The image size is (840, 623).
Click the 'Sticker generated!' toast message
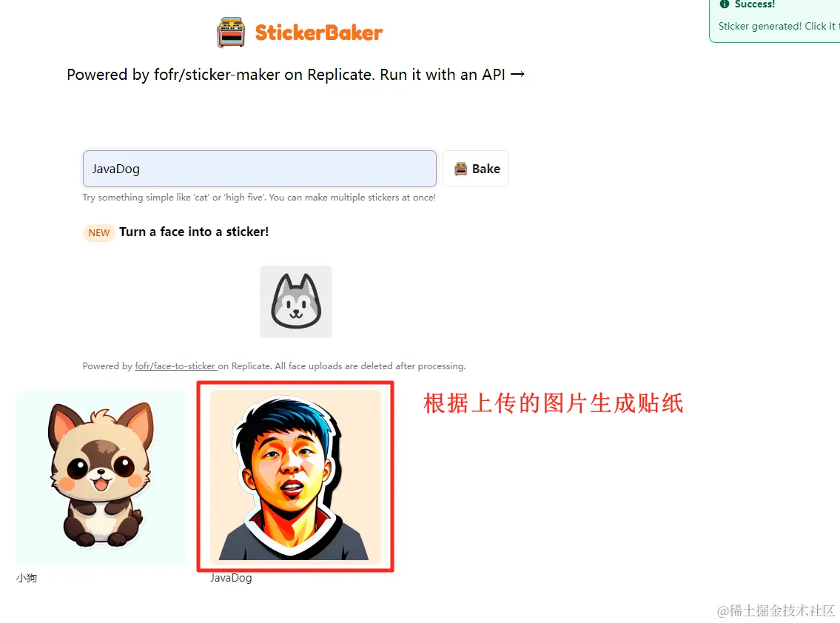point(779,26)
